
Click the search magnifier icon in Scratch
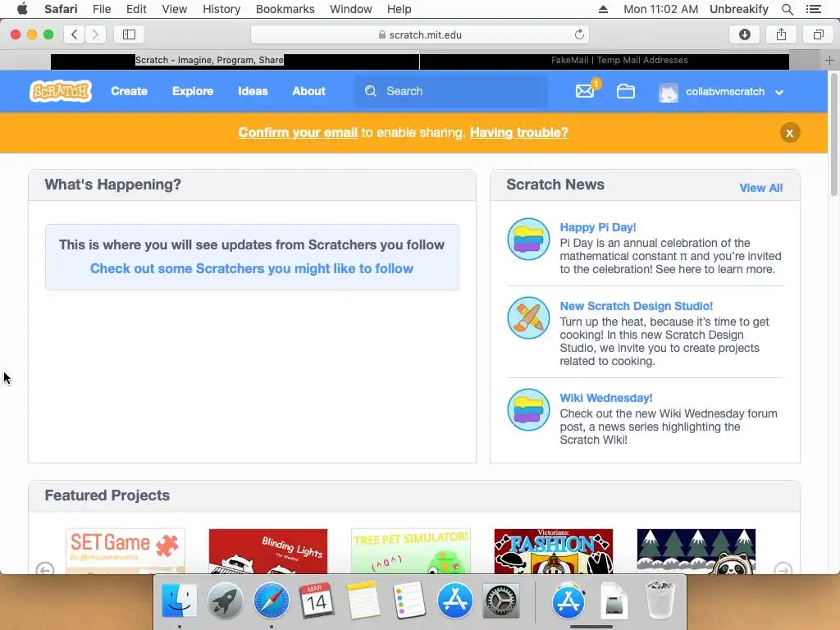(371, 91)
